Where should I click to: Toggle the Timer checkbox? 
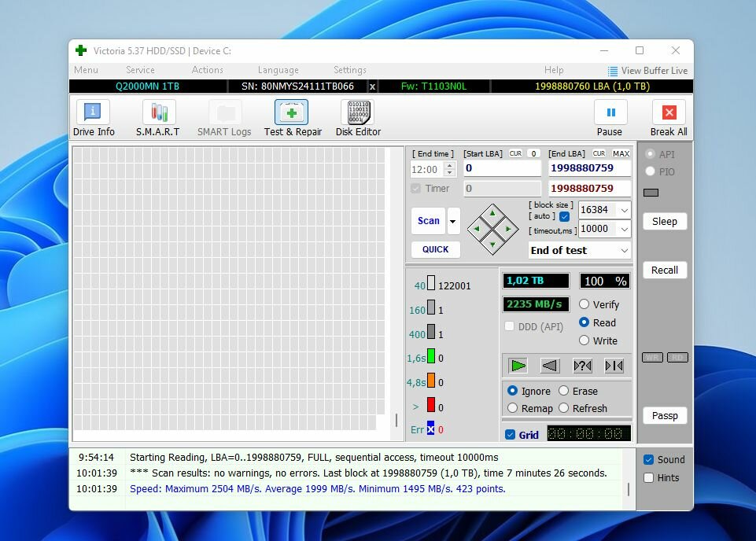tap(415, 189)
